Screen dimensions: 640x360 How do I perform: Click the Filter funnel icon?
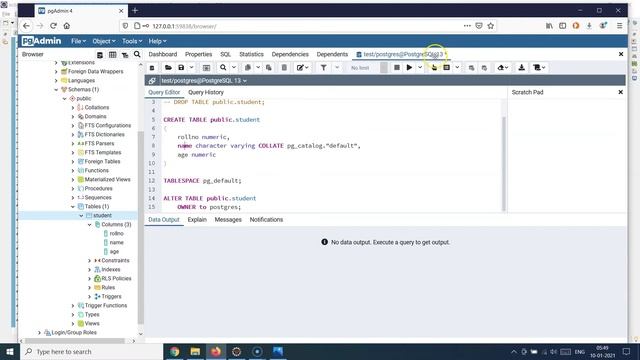323,68
